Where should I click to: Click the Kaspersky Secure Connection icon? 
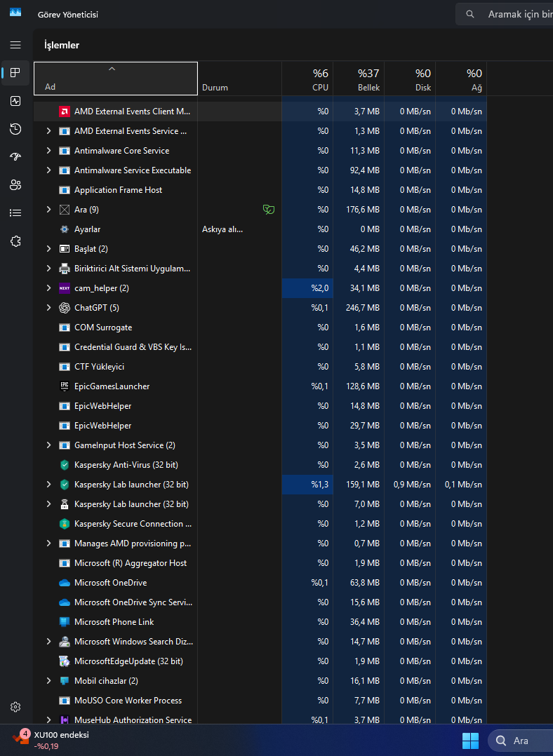pyautogui.click(x=64, y=524)
